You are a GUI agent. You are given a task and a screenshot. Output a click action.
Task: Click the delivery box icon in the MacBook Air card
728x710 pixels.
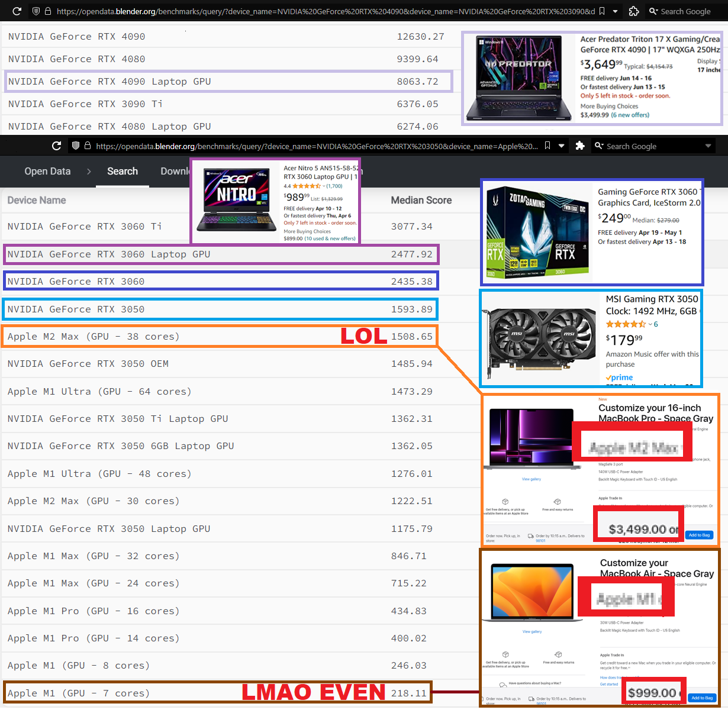505,654
